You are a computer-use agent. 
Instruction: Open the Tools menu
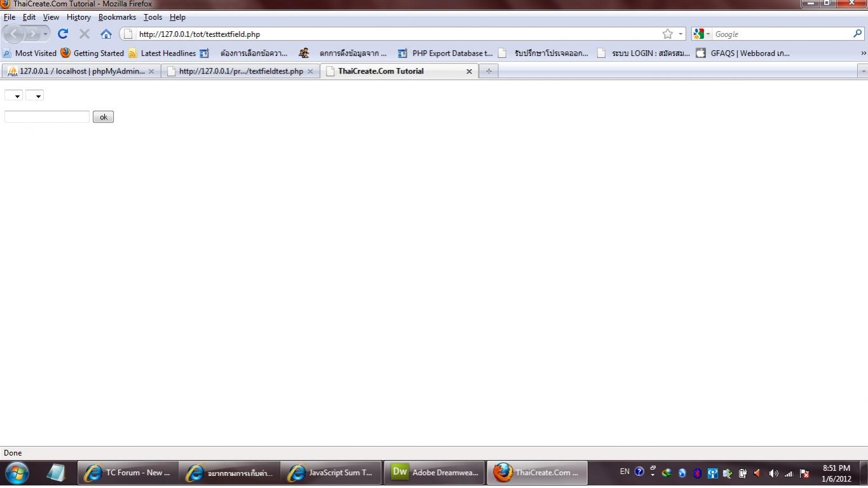pos(153,17)
